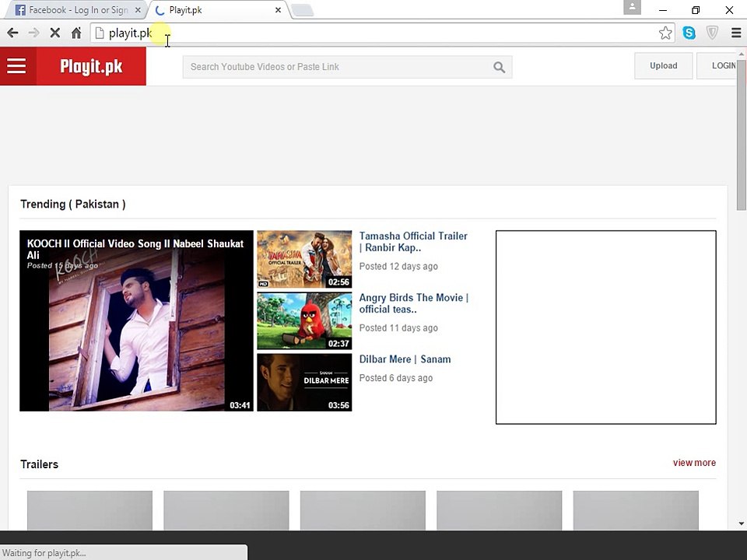Bookmark this page with the star icon
Image resolution: width=747 pixels, height=560 pixels.
tap(665, 33)
